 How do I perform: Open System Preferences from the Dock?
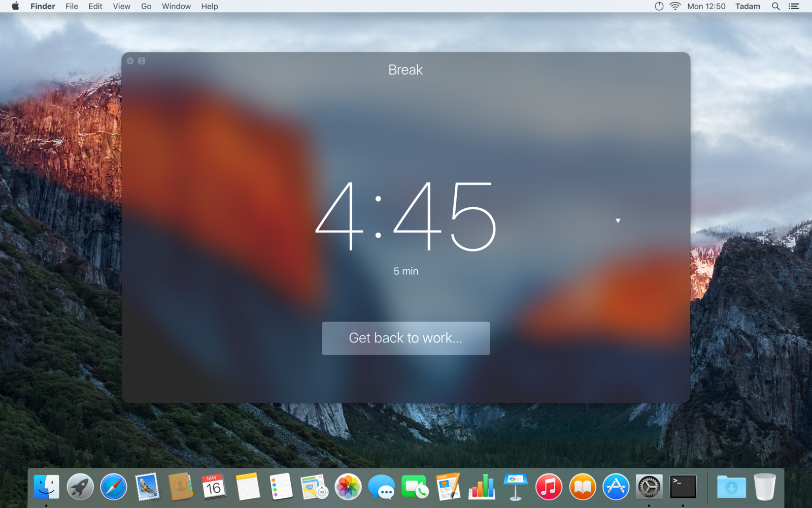point(649,487)
